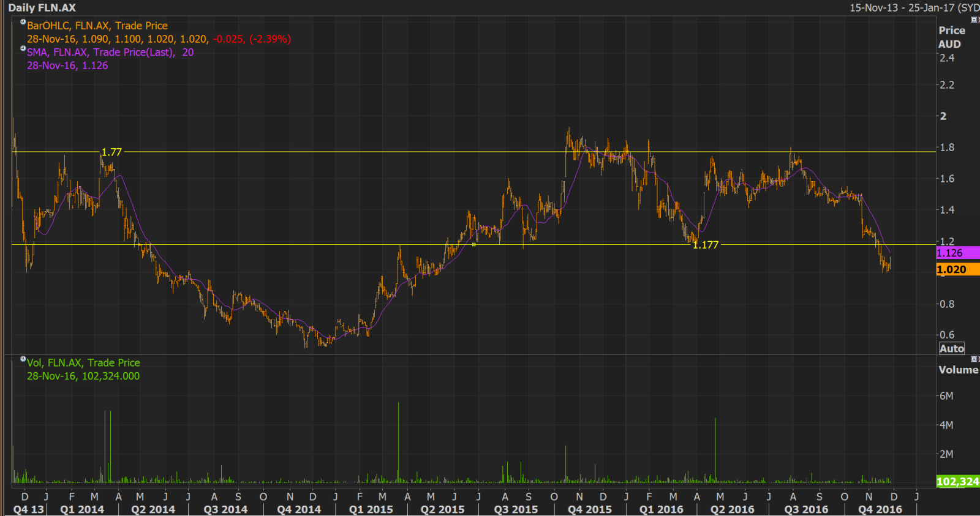This screenshot has height=516, width=980.
Task: Click the Q1 2015 quarter label
Action: point(371,509)
